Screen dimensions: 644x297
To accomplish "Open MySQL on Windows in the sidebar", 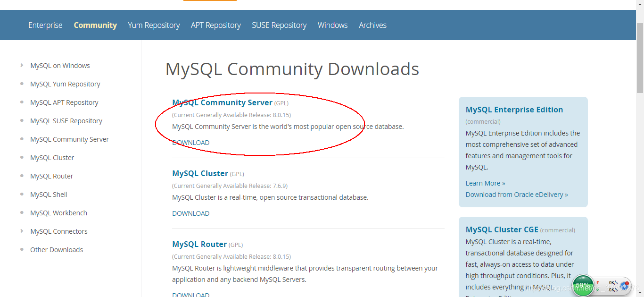I will click(x=60, y=66).
